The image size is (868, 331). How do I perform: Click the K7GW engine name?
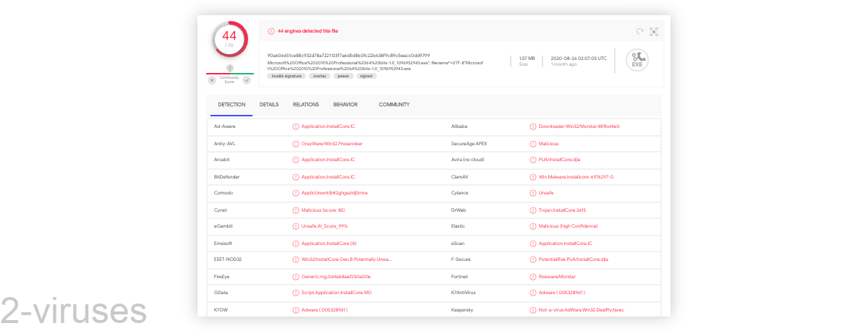coord(221,309)
